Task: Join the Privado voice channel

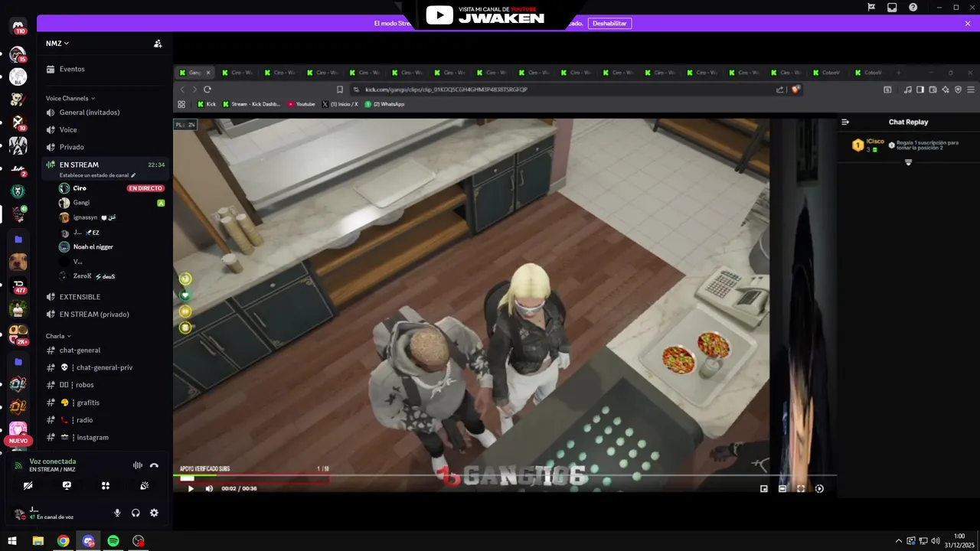Action: (x=105, y=147)
